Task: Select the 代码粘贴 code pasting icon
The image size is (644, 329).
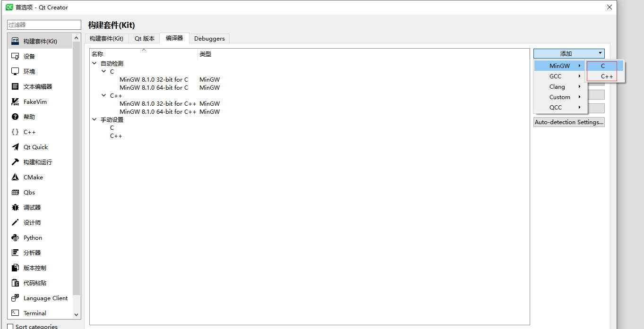Action: click(15, 283)
